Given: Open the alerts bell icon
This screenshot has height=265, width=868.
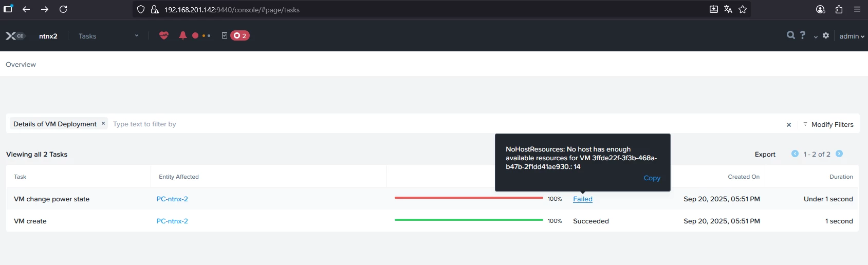Looking at the screenshot, I should 182,35.
